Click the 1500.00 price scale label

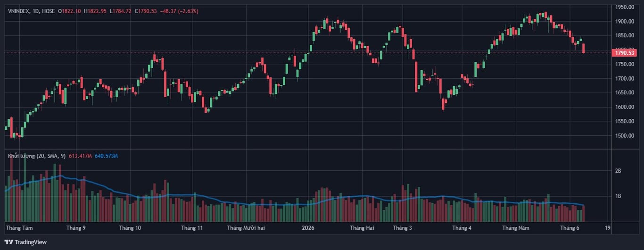tap(624, 135)
